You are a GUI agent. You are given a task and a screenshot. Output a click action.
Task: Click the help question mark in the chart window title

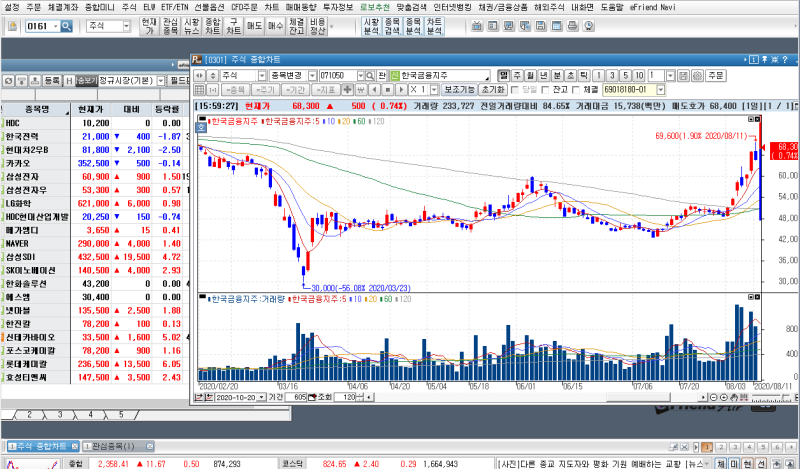pyautogui.click(x=785, y=60)
